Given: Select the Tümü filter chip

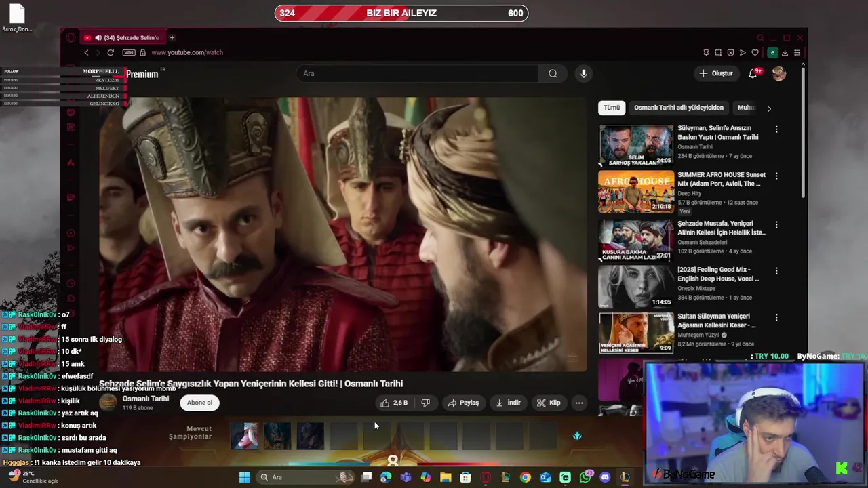Looking at the screenshot, I should tap(612, 108).
